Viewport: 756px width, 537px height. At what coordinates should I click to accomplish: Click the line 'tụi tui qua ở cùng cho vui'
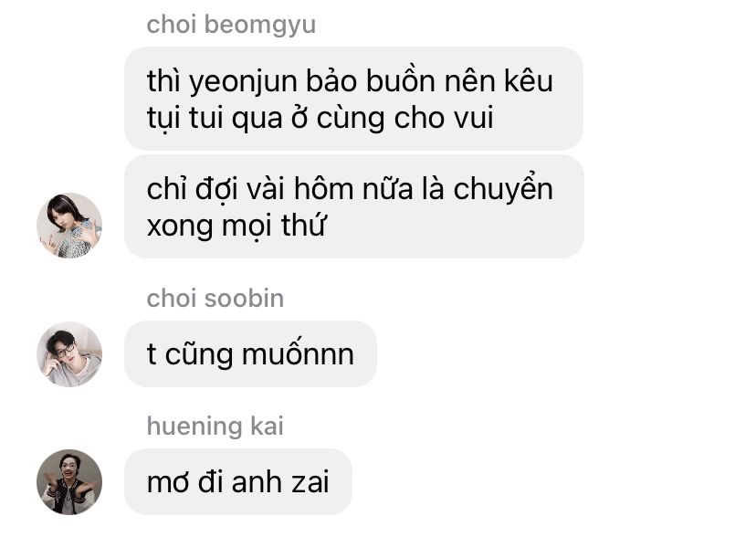pos(320,119)
